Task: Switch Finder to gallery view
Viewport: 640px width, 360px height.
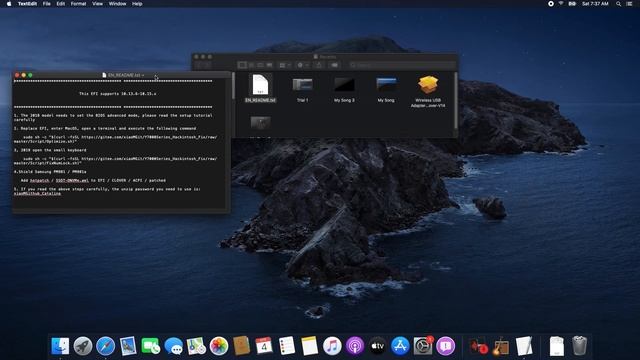Action: 269,65
